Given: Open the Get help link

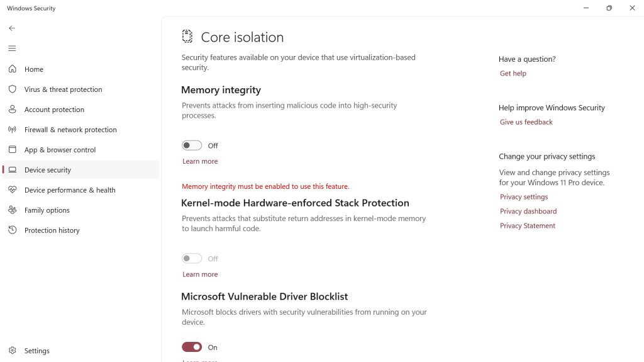Looking at the screenshot, I should (x=513, y=74).
